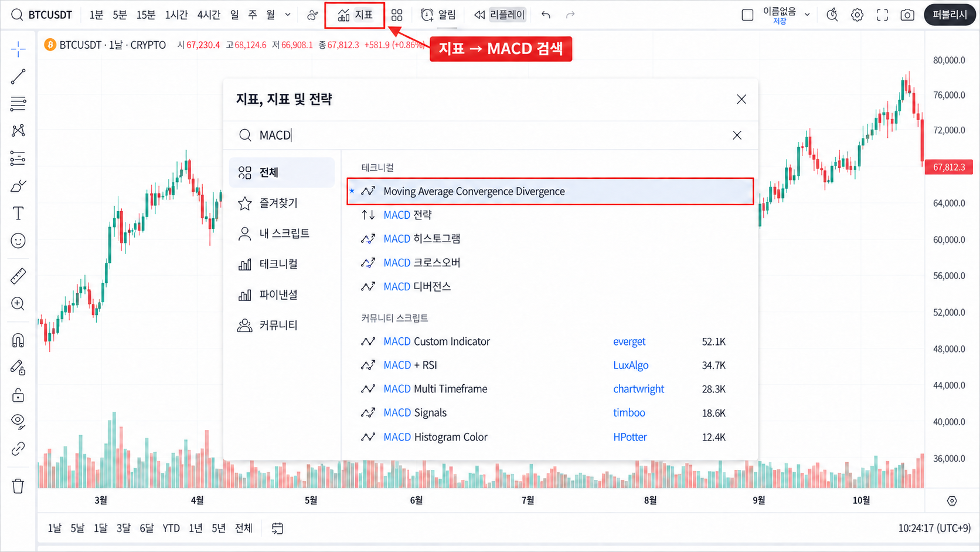The image size is (980, 552).
Task: Open the indicator templates grid icon
Action: (x=397, y=15)
